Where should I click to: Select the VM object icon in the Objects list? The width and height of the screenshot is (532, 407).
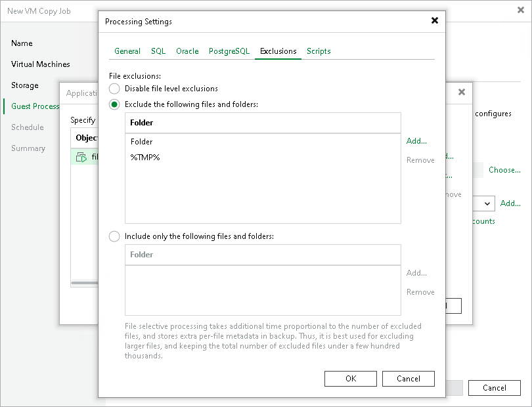(83, 156)
